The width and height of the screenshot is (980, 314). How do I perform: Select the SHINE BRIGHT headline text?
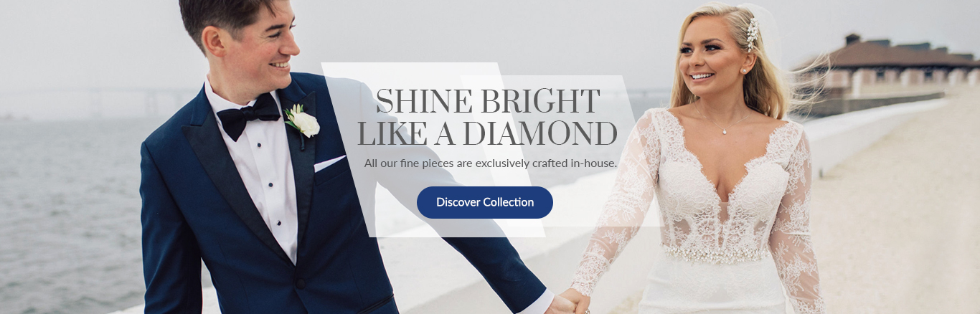[x=488, y=101]
